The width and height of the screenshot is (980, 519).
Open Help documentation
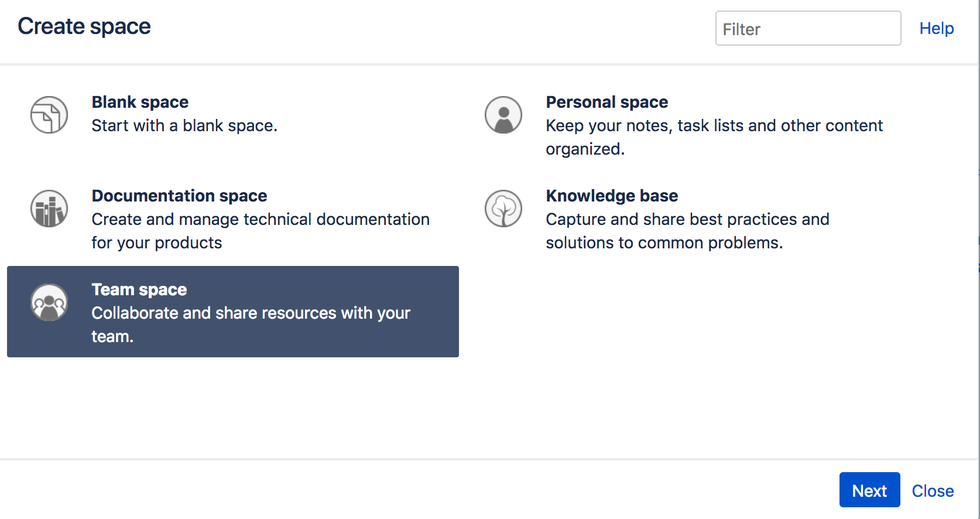click(x=936, y=28)
